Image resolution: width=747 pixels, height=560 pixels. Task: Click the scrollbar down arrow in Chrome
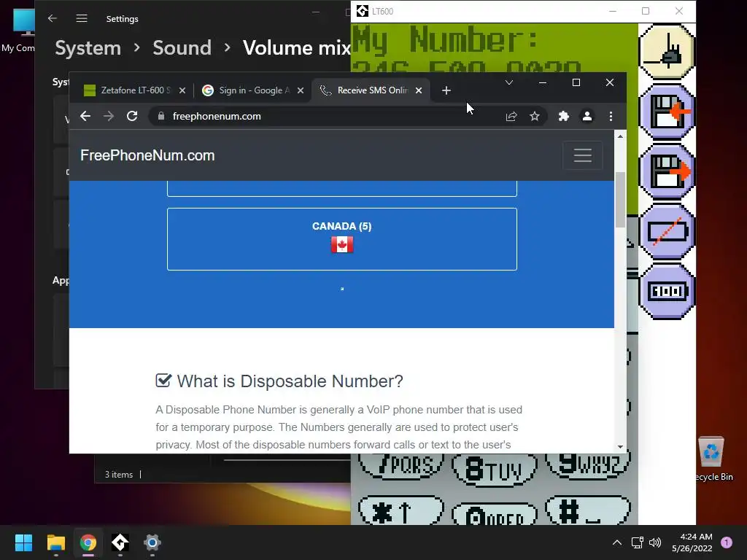(x=620, y=447)
